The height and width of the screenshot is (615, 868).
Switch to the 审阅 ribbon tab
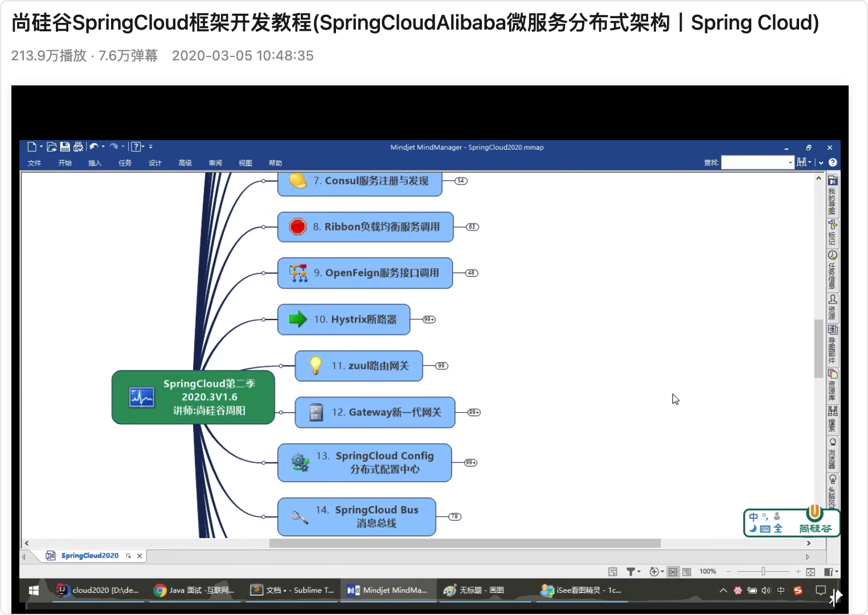click(215, 163)
